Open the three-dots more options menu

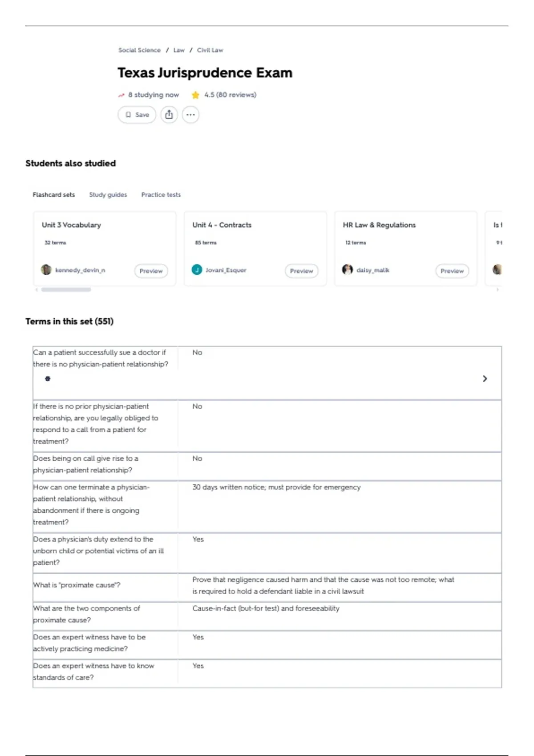190,115
